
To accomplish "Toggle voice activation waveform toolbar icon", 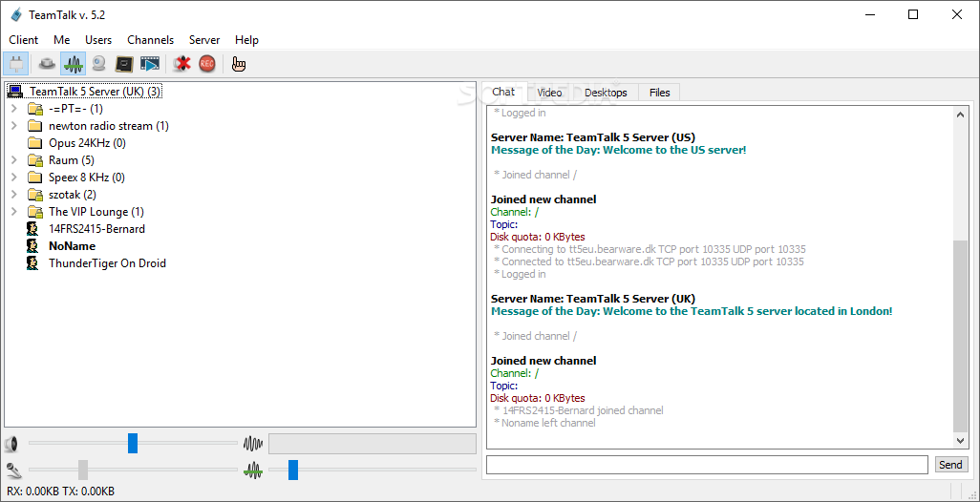I will click(74, 63).
